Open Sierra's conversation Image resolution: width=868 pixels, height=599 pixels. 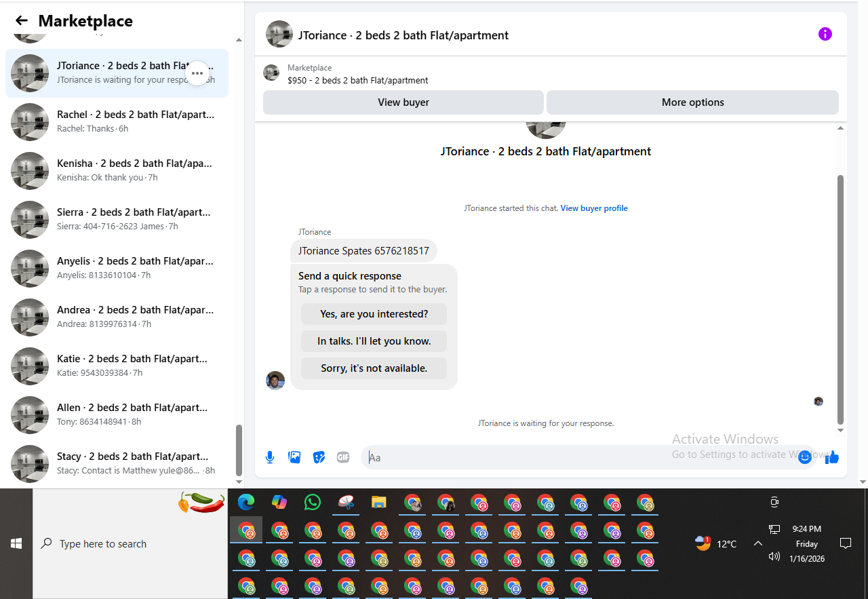[117, 220]
